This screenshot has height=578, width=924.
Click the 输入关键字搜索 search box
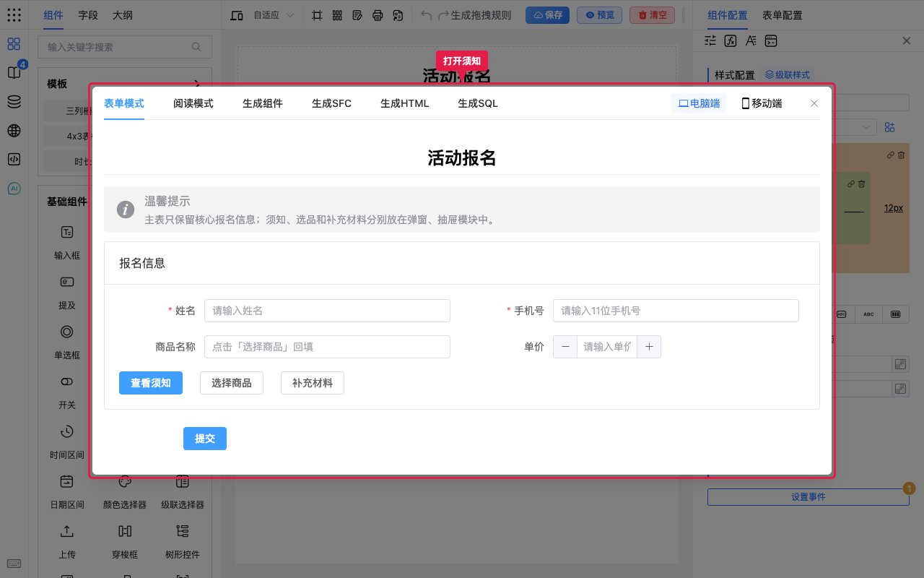[x=125, y=47]
